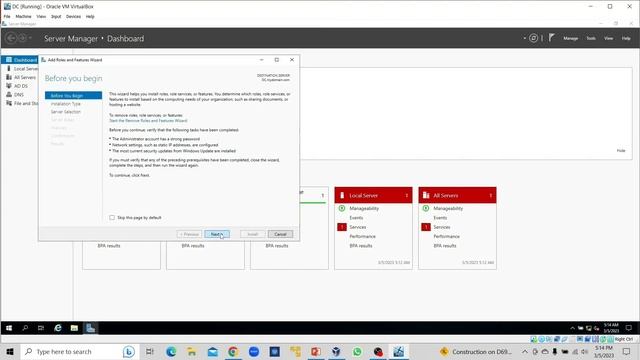Open the guest VM notification center icon
Viewport: 640px width, 360px height.
(x=629, y=328)
